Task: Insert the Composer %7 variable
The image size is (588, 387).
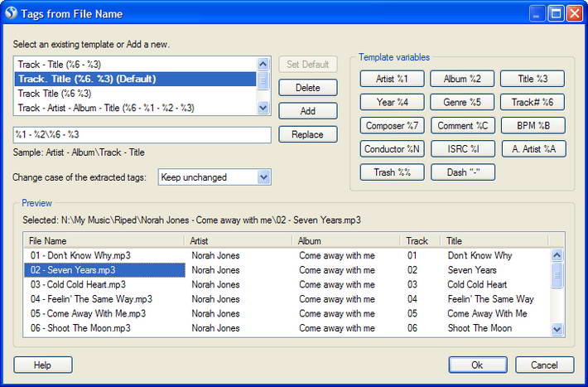Action: point(393,126)
